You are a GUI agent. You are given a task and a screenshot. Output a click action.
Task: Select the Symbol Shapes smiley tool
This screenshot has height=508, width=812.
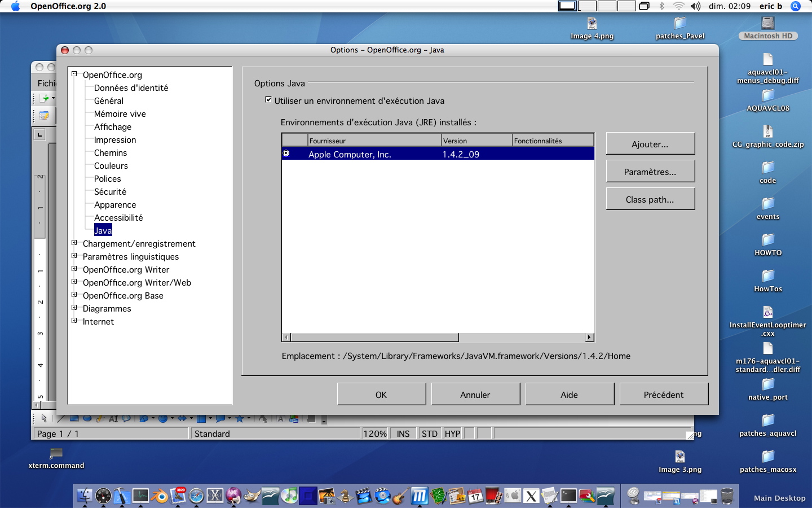(163, 418)
